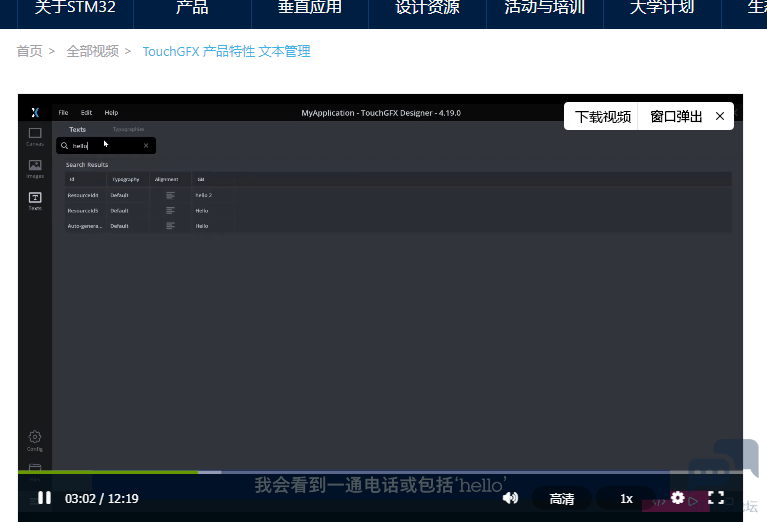
Task: Clear the search box with X
Action: (146, 145)
